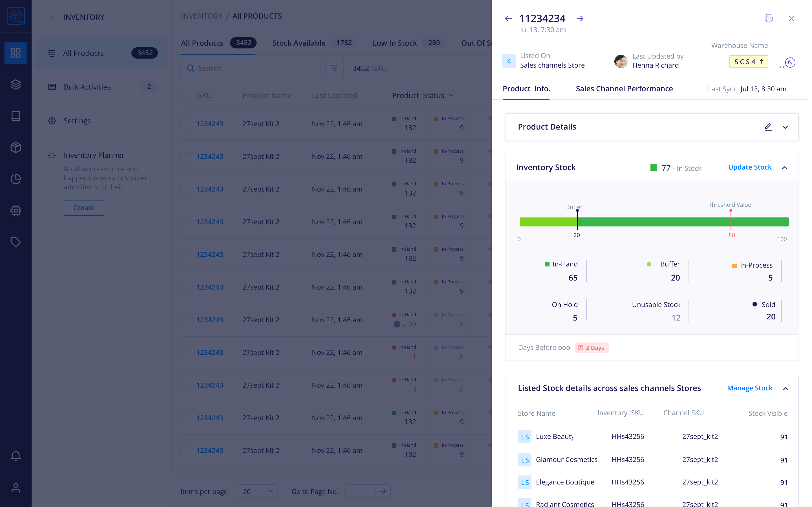812x507 pixels.
Task: Switch to the Sales Channel Performance tab
Action: 625,88
